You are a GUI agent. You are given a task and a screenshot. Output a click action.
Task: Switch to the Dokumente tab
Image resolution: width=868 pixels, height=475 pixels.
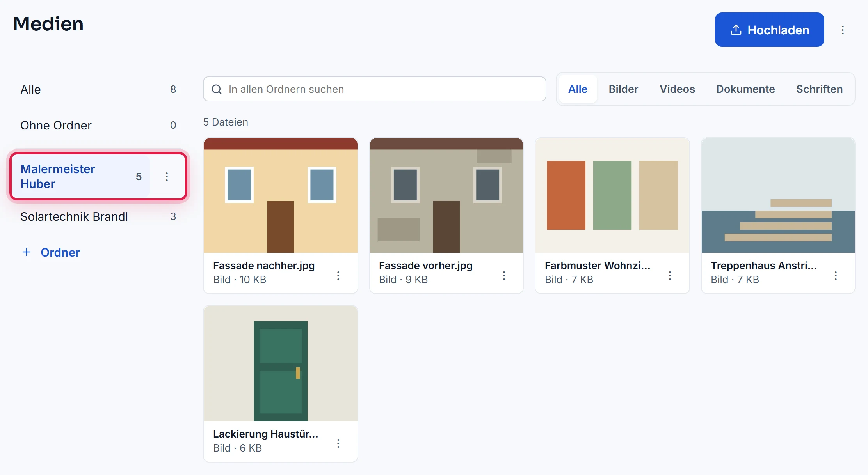(x=745, y=89)
